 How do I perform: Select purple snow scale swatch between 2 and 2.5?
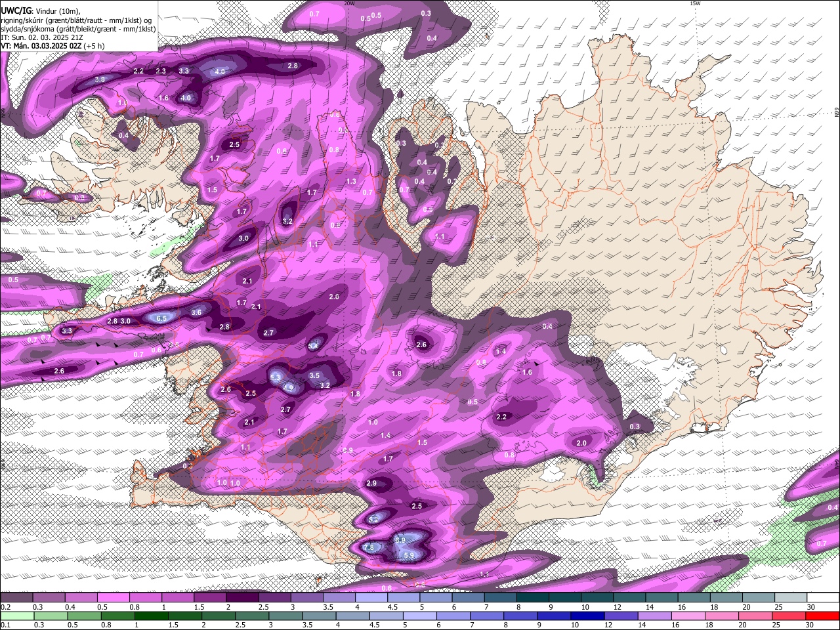tap(241, 598)
